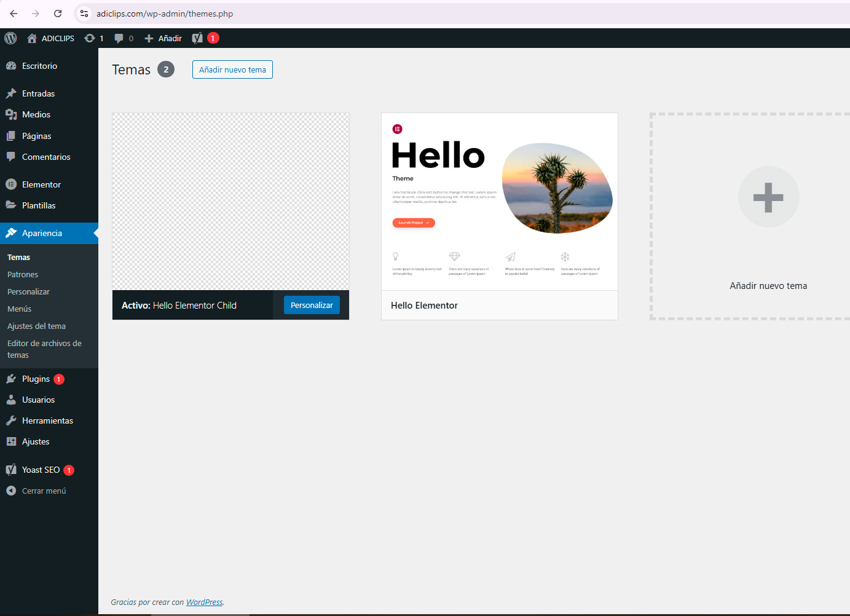
Task: Open comments bubble icon in admin bar
Action: (119, 38)
